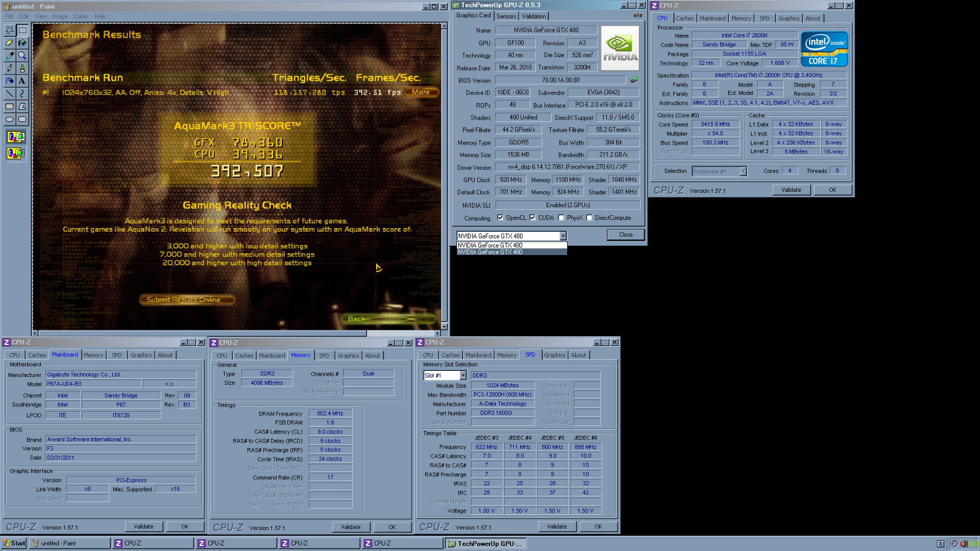This screenshot has height=551, width=980.
Task: Click Validate in the top-right CPU-Z window
Action: pyautogui.click(x=791, y=190)
